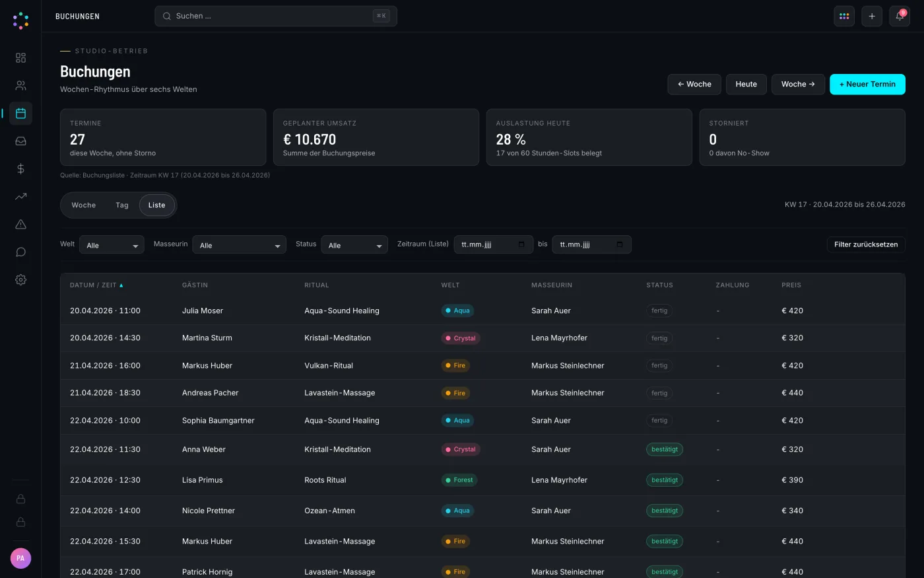
Task: Open the inbox tray icon in sidebar
Action: click(x=20, y=141)
